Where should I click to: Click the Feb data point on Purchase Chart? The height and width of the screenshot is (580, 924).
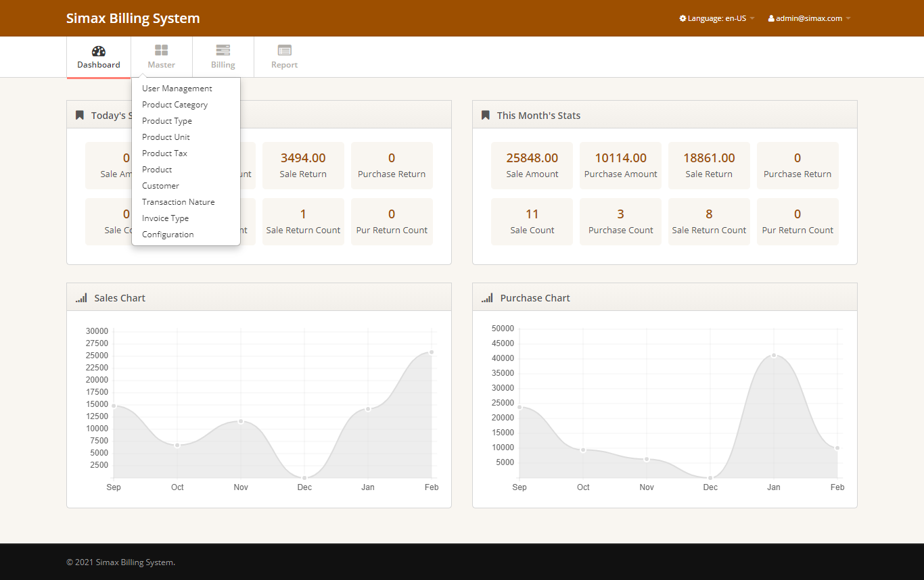(x=837, y=448)
